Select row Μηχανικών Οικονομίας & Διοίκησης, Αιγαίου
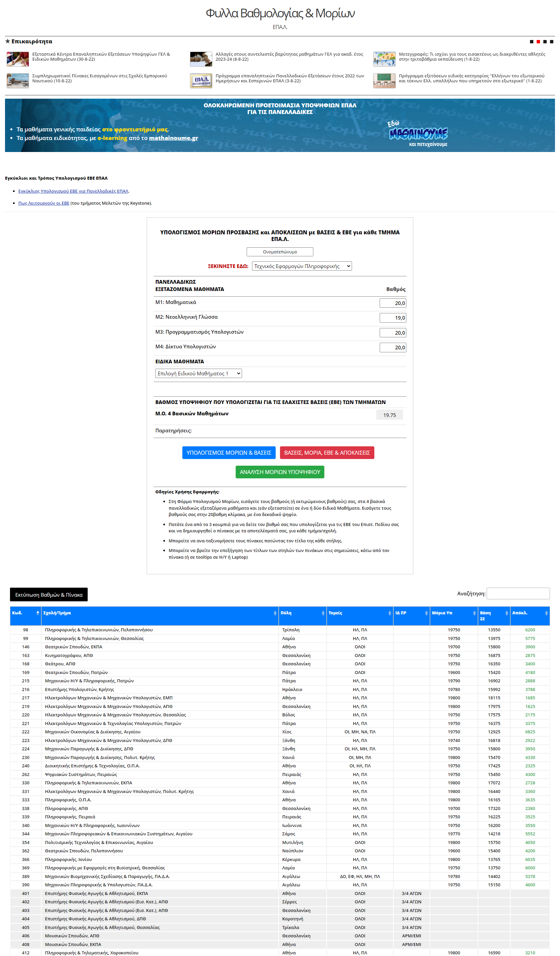Image resolution: width=560 pixels, height=956 pixels. (x=280, y=732)
